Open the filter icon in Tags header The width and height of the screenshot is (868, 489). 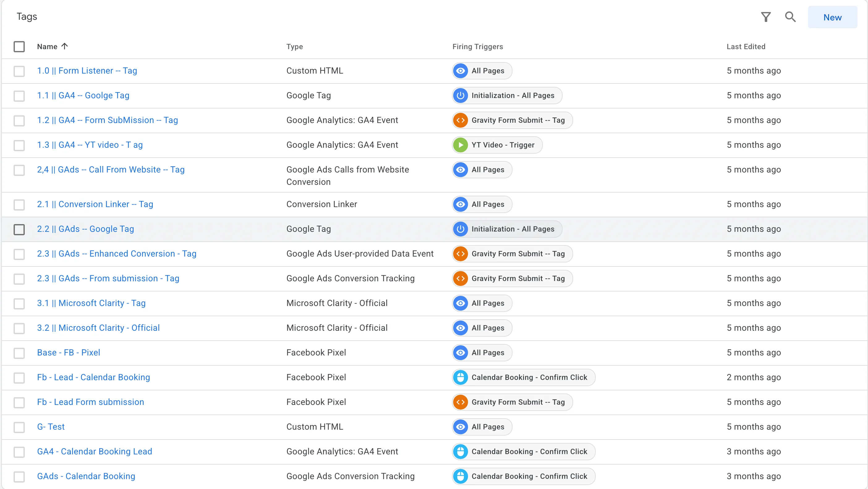766,17
